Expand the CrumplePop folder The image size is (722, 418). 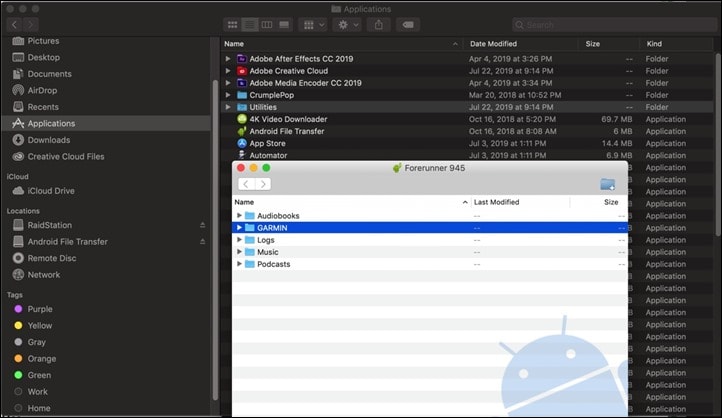coord(228,95)
